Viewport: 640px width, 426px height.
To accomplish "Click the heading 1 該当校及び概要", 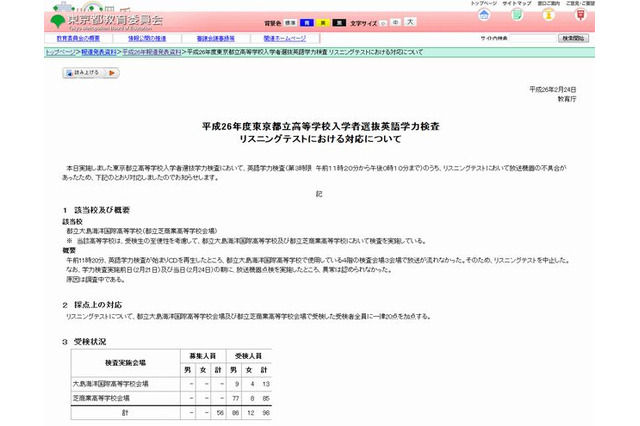I will click(x=97, y=210).
